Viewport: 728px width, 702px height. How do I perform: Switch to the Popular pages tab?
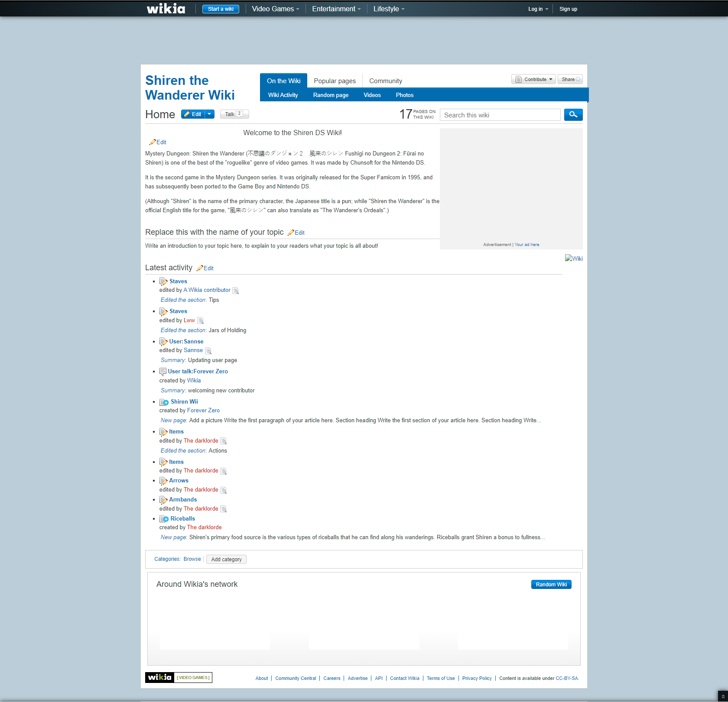335,81
